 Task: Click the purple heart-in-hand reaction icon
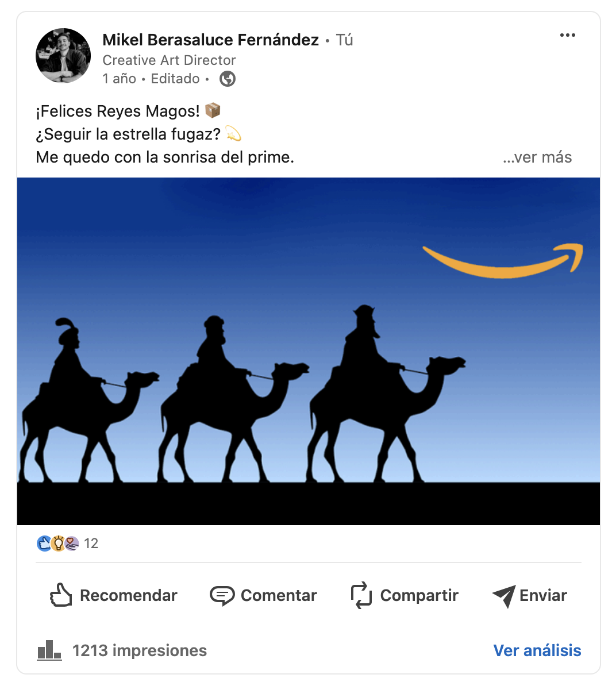point(72,544)
